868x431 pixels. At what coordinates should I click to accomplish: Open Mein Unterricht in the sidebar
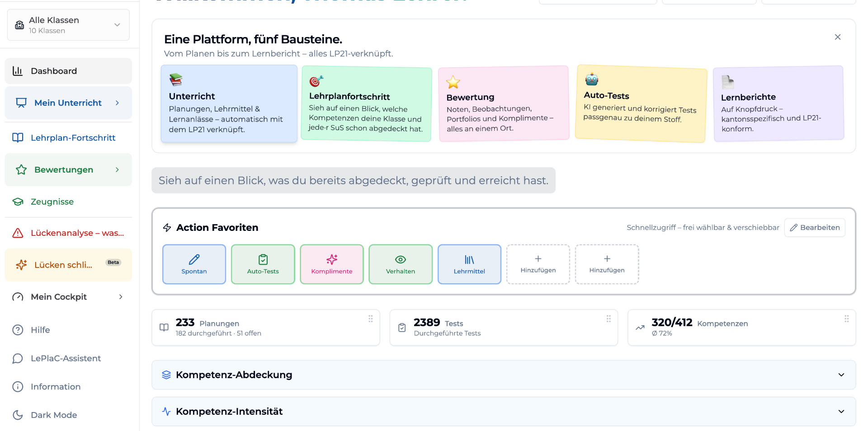point(68,103)
